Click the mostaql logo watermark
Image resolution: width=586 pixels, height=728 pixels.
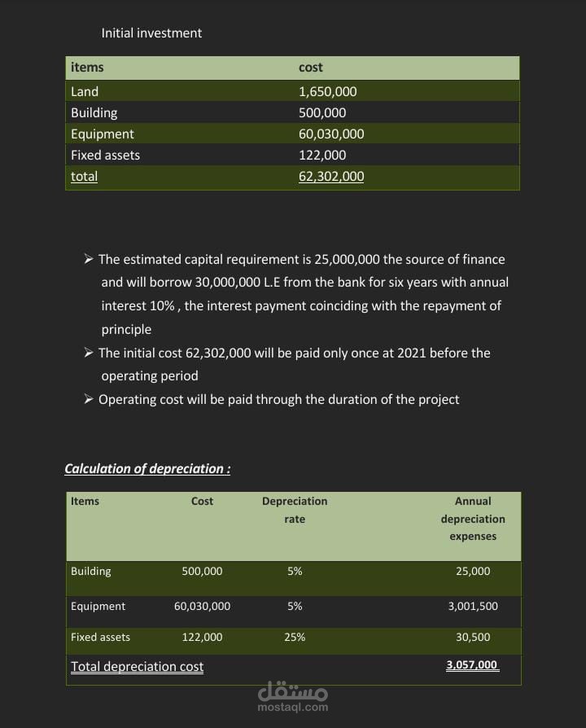tap(293, 691)
